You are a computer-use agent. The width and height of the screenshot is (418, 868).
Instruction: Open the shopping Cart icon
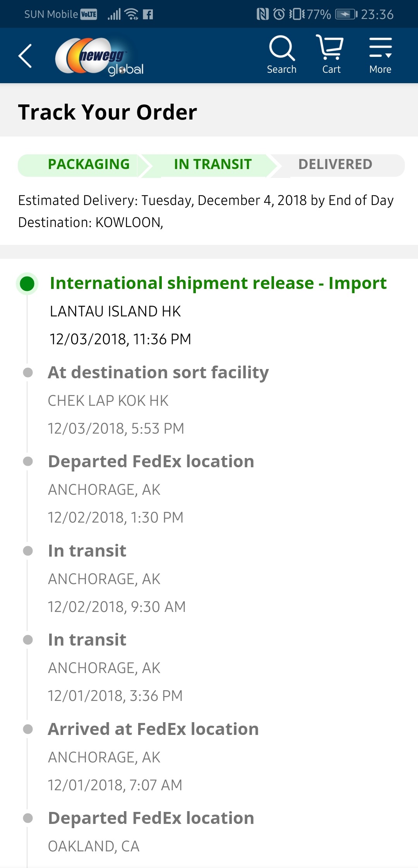[x=331, y=55]
